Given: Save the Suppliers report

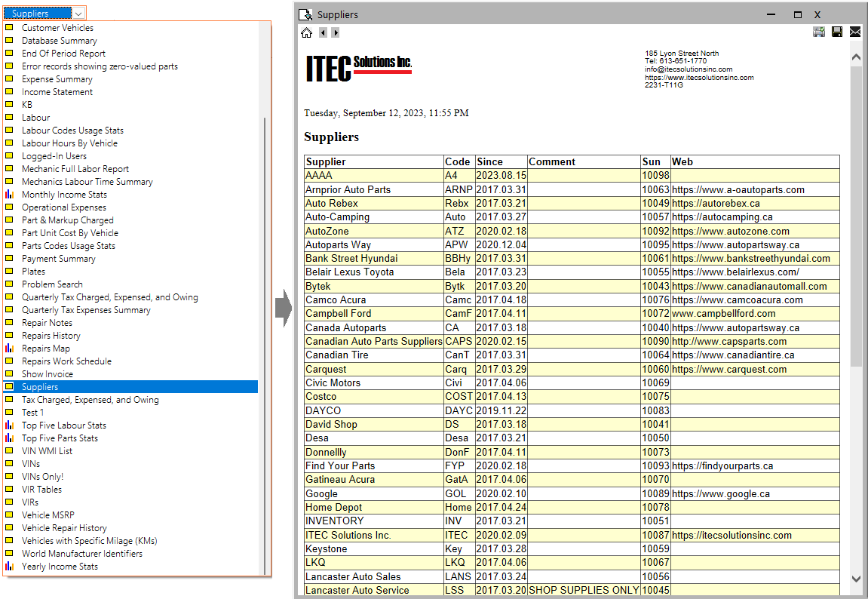Looking at the screenshot, I should coord(837,32).
